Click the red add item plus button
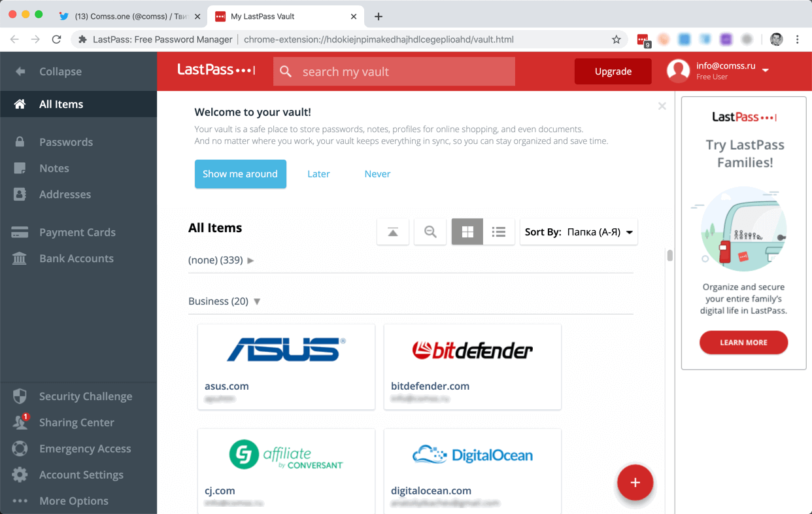812x514 pixels. (x=635, y=483)
